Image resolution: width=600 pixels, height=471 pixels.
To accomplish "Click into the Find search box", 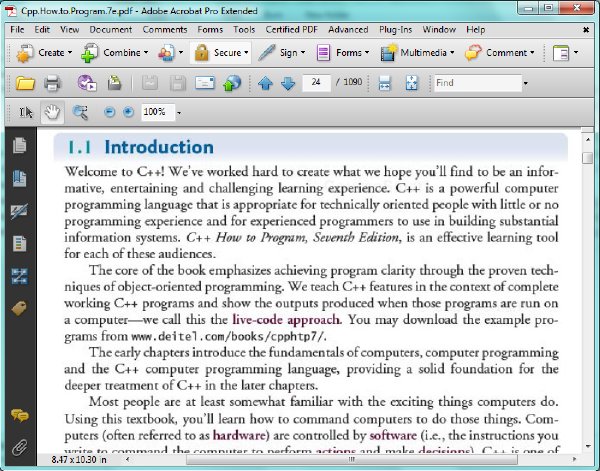I will pyautogui.click(x=478, y=83).
